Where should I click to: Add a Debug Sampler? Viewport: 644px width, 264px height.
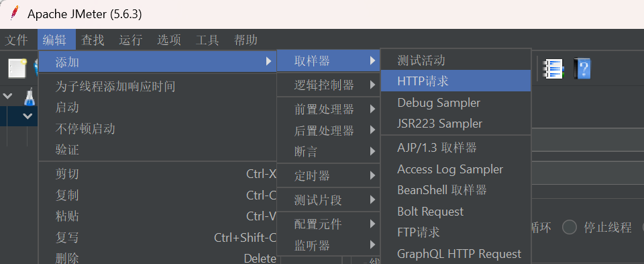pos(456,102)
